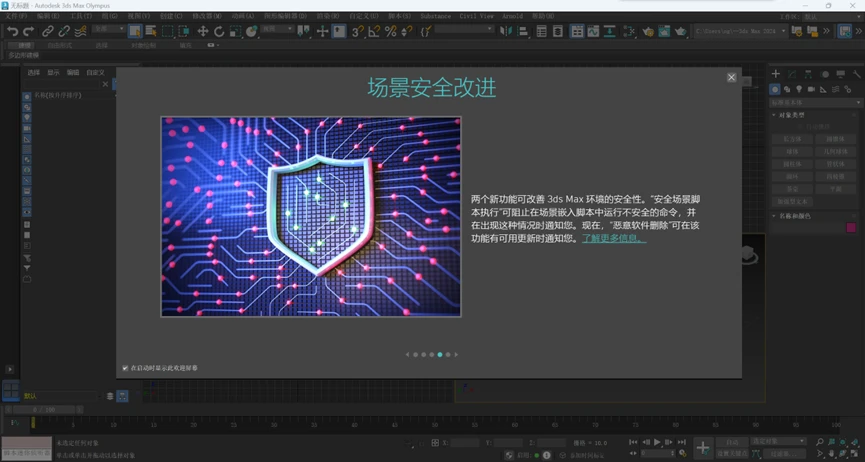The width and height of the screenshot is (865, 462).
Task: Go to previous welcome slide arrow
Action: [x=407, y=354]
